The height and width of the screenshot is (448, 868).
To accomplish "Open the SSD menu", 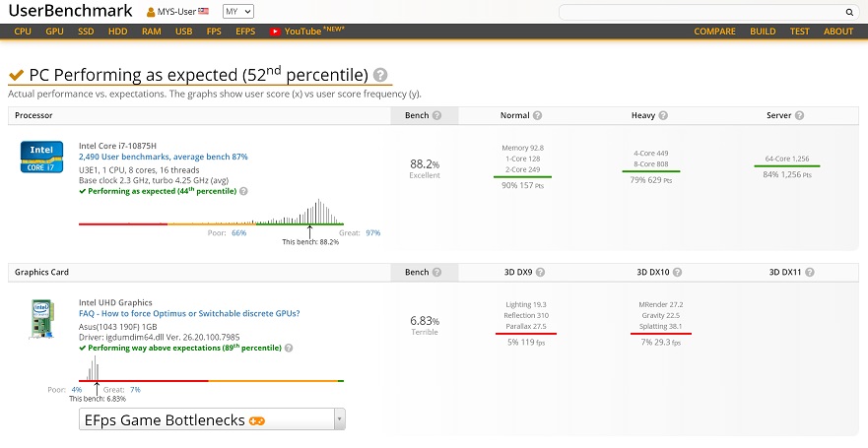I will coord(86,32).
